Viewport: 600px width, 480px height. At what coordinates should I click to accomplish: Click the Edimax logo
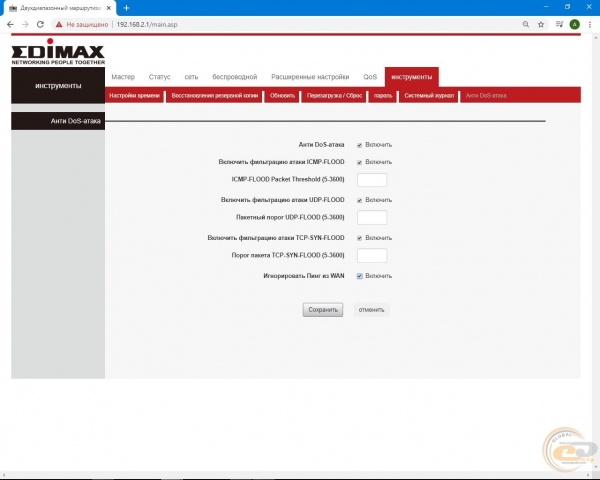pyautogui.click(x=58, y=51)
